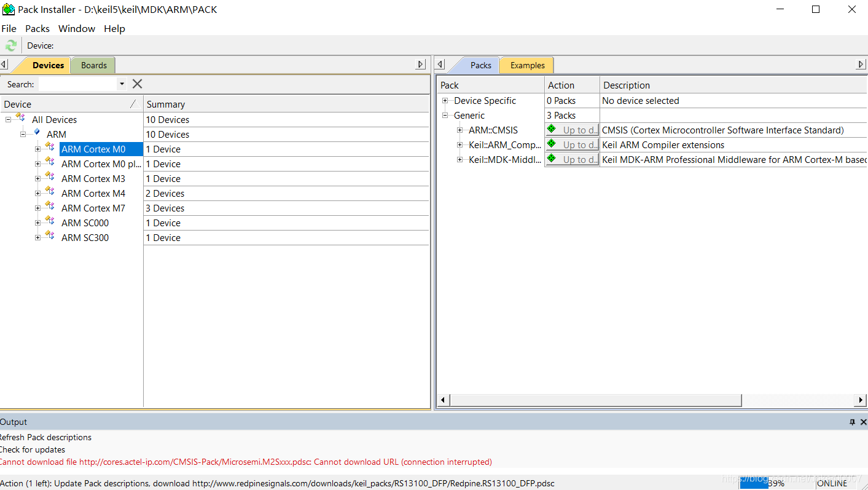The width and height of the screenshot is (868, 490).
Task: Expand the Keil::ARM_Compiler pack entry
Action: (x=460, y=144)
